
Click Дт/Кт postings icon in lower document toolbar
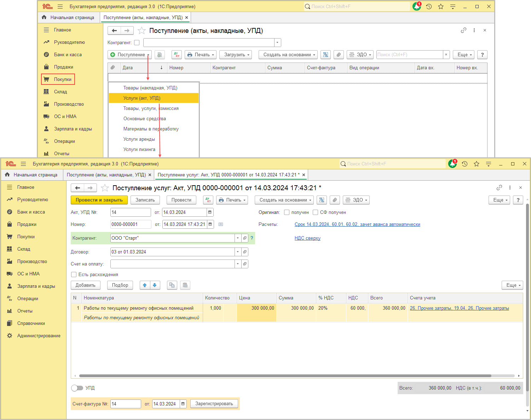pyautogui.click(x=208, y=200)
